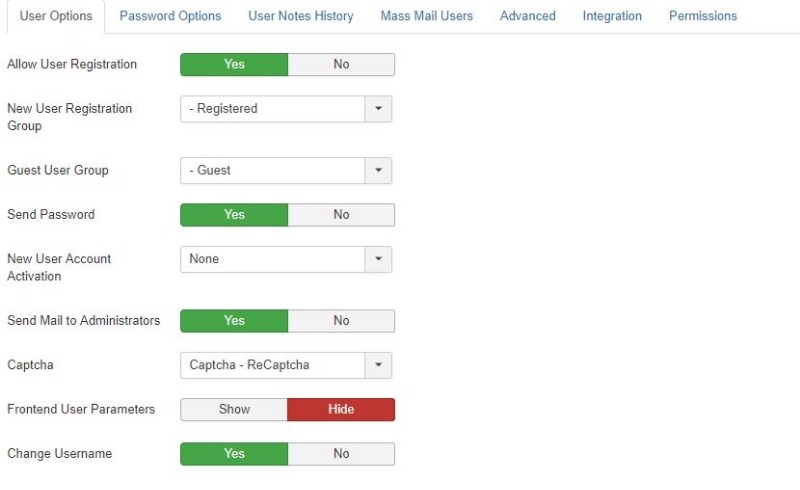Expand New User Account Activation arrow
This screenshot has height=490, width=800.
tap(378, 259)
